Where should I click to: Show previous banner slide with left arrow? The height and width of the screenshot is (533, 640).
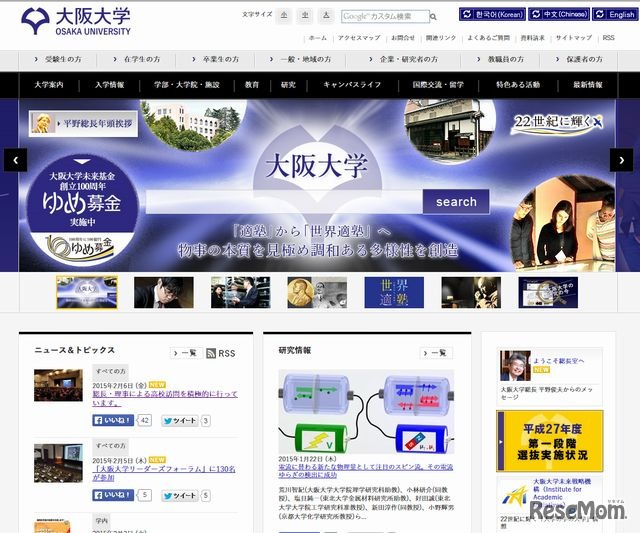16,160
